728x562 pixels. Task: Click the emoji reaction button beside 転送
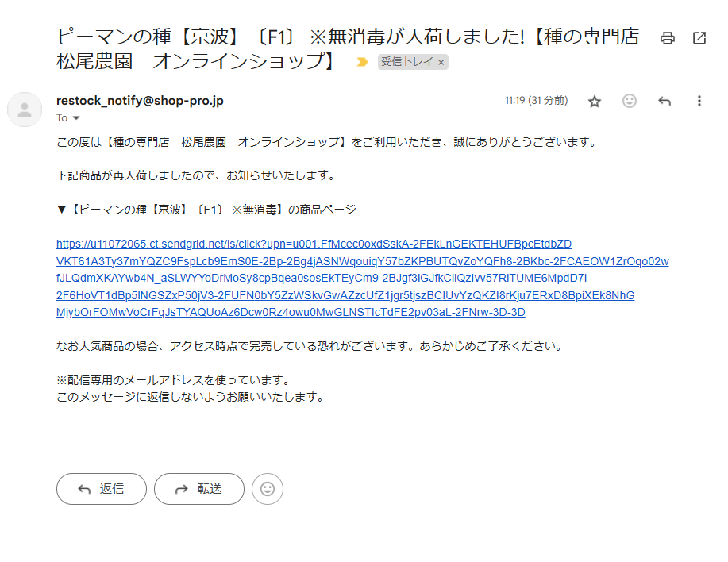click(x=268, y=489)
